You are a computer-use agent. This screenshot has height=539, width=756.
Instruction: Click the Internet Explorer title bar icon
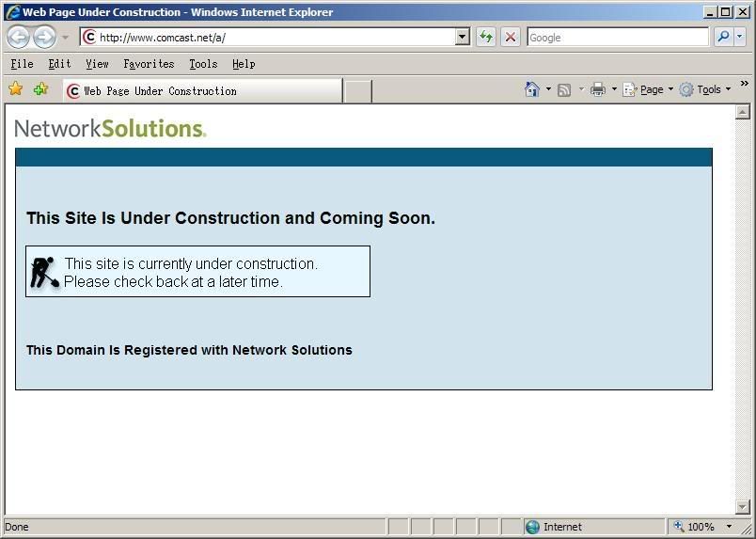pos(13,12)
